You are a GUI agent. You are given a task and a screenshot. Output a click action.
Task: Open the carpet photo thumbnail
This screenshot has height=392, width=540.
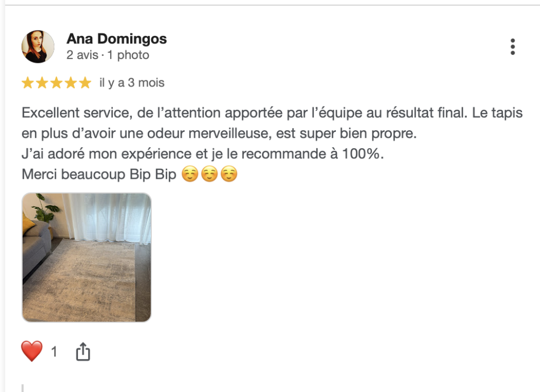[86, 257]
